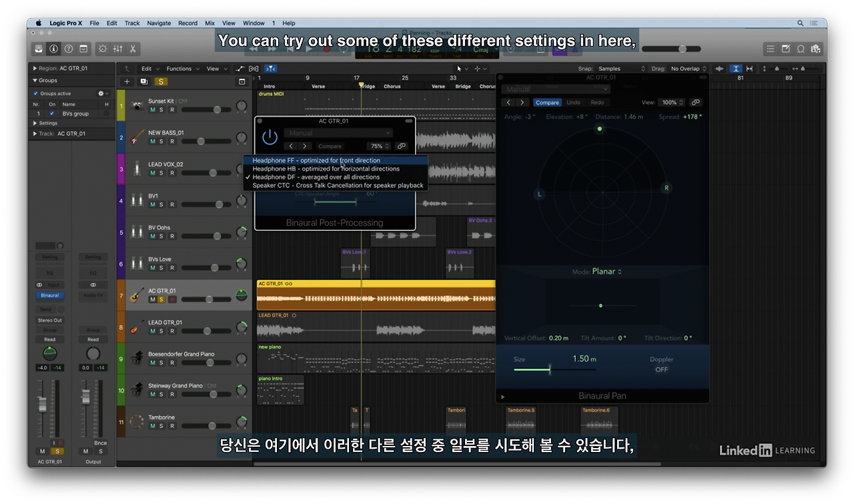Unsolo the AC GTR_01 track header
The image size is (854, 504).
(x=162, y=299)
